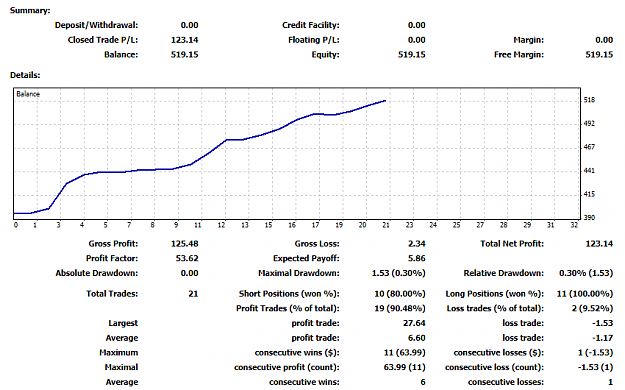This screenshot has height=390, width=625.
Task: Click consecutive losses value 1 (-1.53)
Action: point(595,353)
